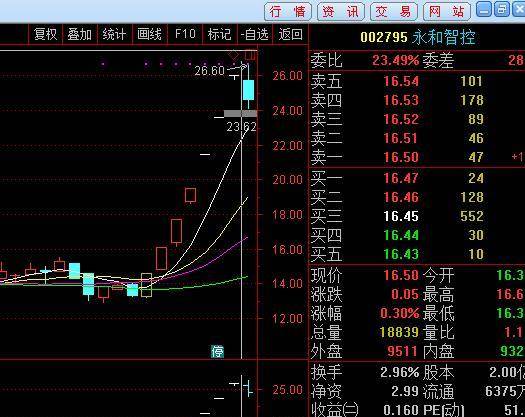Image resolution: width=525 pixels, height=417 pixels.
Task: Click the 复权 toolbar button
Action: click(x=46, y=34)
